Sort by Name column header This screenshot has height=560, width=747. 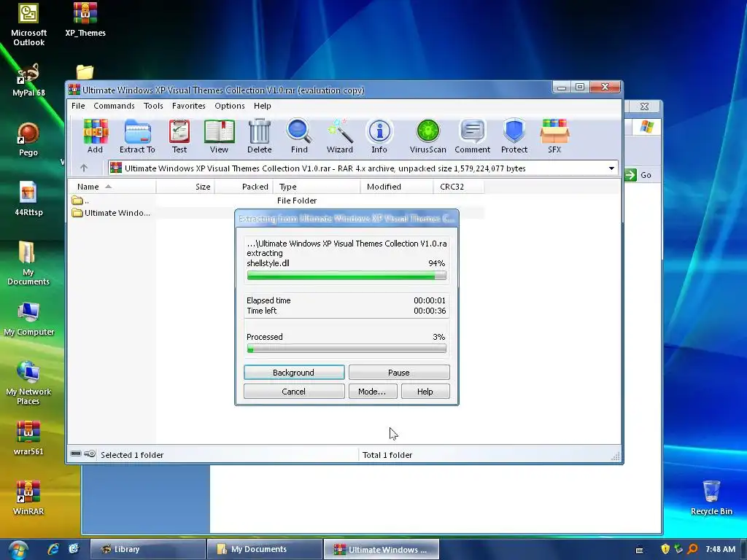pyautogui.click(x=112, y=187)
